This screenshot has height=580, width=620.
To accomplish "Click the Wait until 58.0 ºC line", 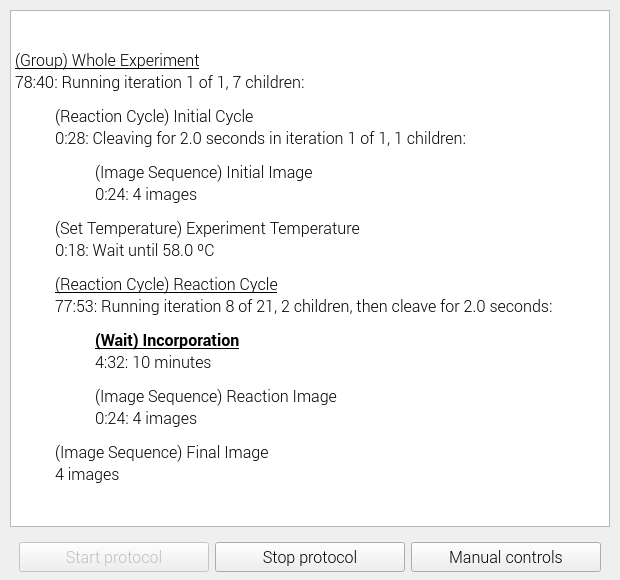I will point(135,250).
